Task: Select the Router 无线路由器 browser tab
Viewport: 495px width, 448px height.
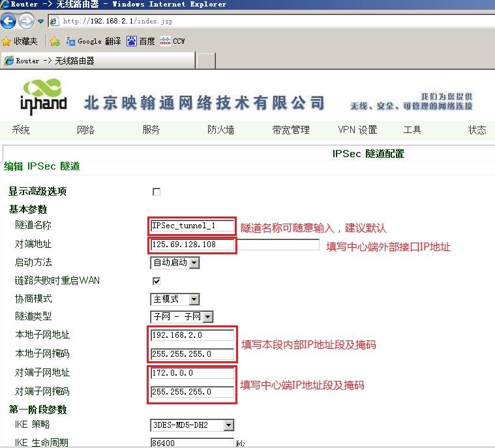Action: click(x=98, y=61)
